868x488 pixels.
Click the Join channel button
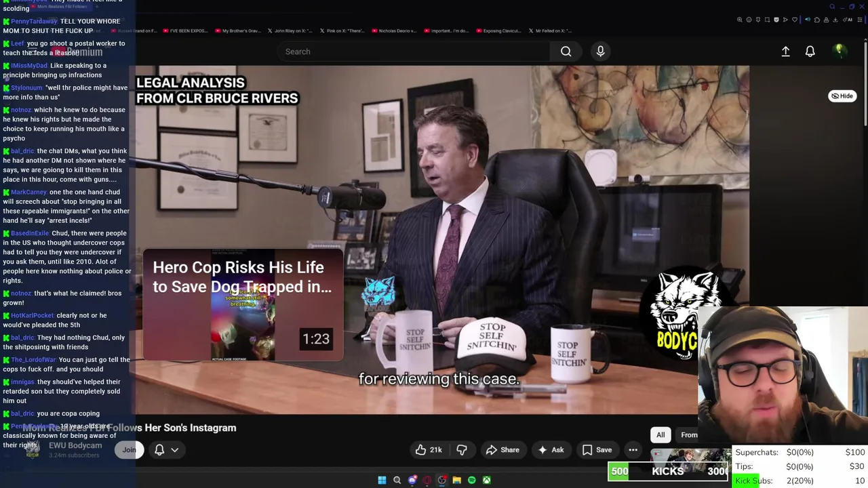click(x=128, y=450)
